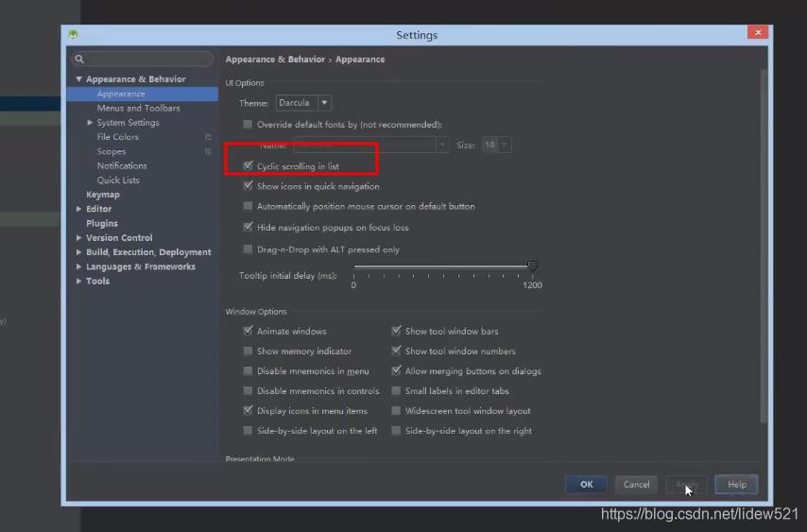Collapse Appearance & Behavior tree node
Viewport: 807px width, 532px height.
[78, 79]
